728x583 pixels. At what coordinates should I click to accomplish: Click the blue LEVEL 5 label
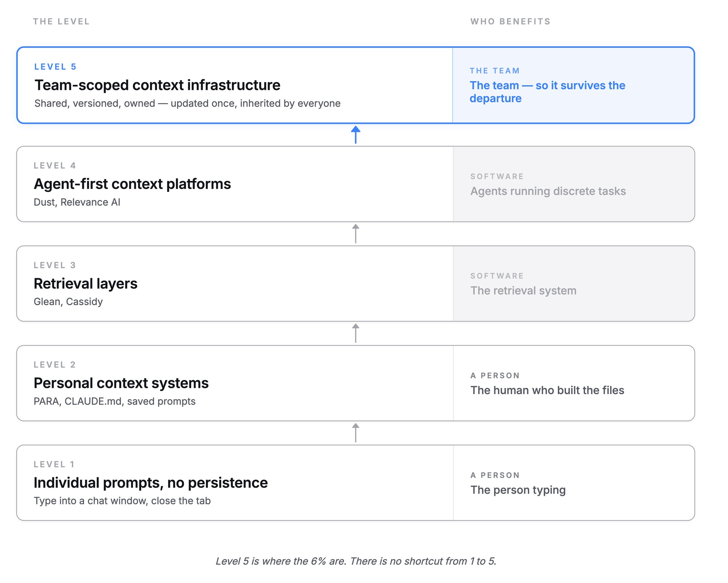pyautogui.click(x=55, y=67)
